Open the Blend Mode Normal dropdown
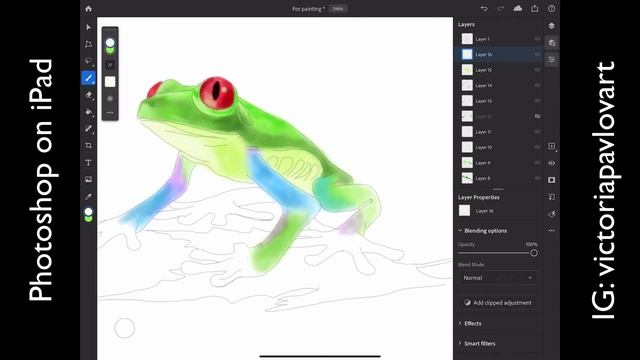The image size is (640, 360). click(498, 278)
